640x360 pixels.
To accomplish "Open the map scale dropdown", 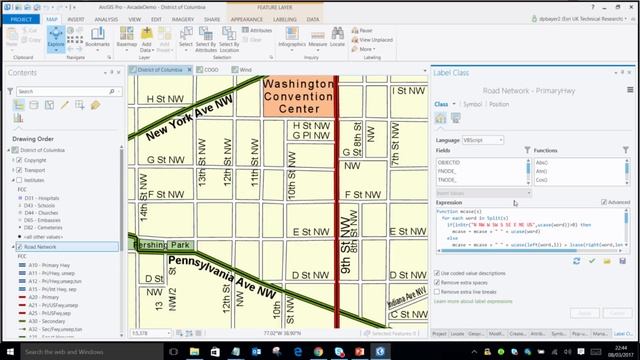I will point(168,333).
